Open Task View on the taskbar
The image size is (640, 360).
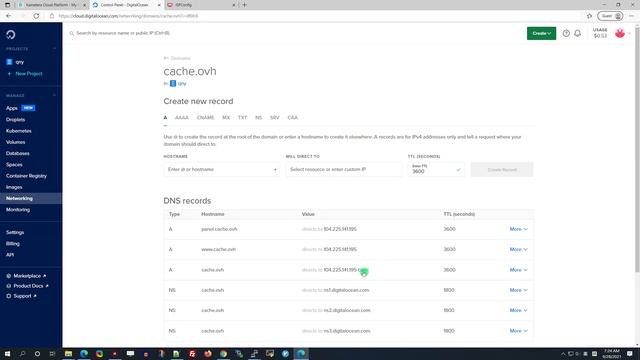click(x=52, y=353)
